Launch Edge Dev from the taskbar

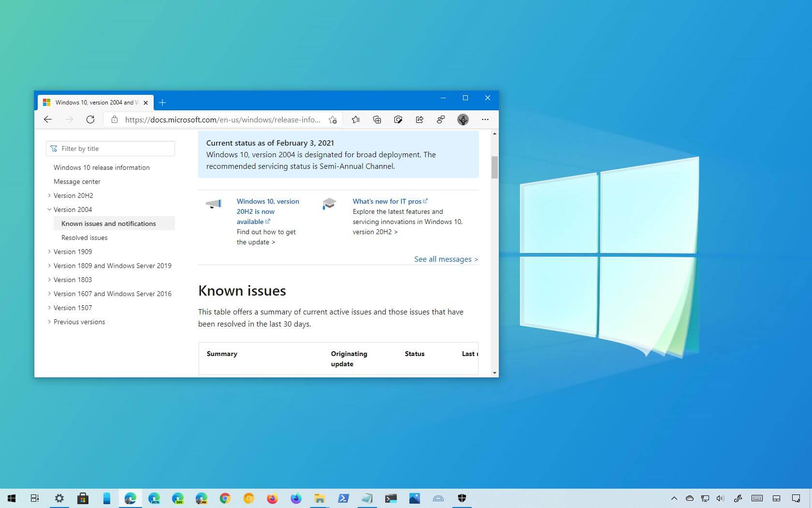177,498
